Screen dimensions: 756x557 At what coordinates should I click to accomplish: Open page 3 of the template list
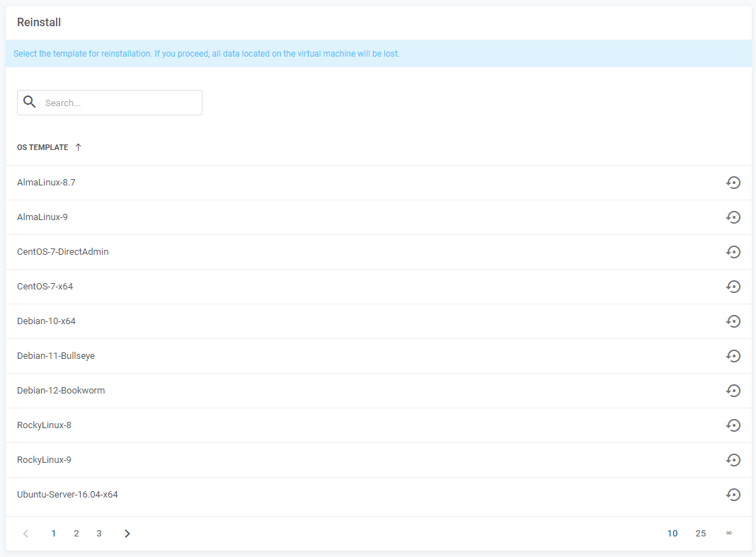point(98,533)
